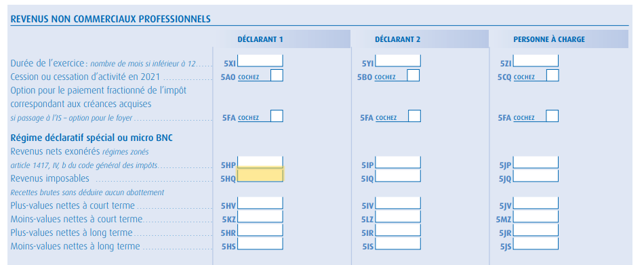644x265 pixels.
Task: Select the 5LZ moins-values court terme field
Action: pyautogui.click(x=398, y=216)
